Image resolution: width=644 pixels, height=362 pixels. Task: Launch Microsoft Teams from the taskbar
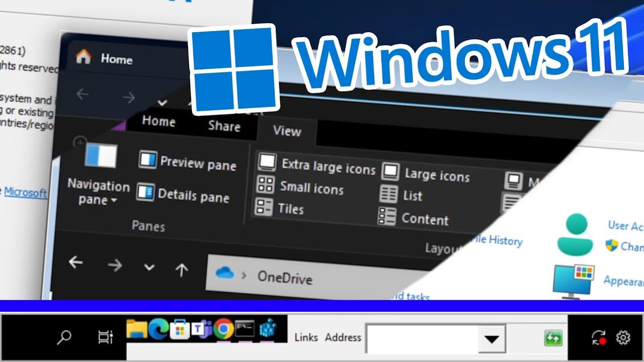201,330
